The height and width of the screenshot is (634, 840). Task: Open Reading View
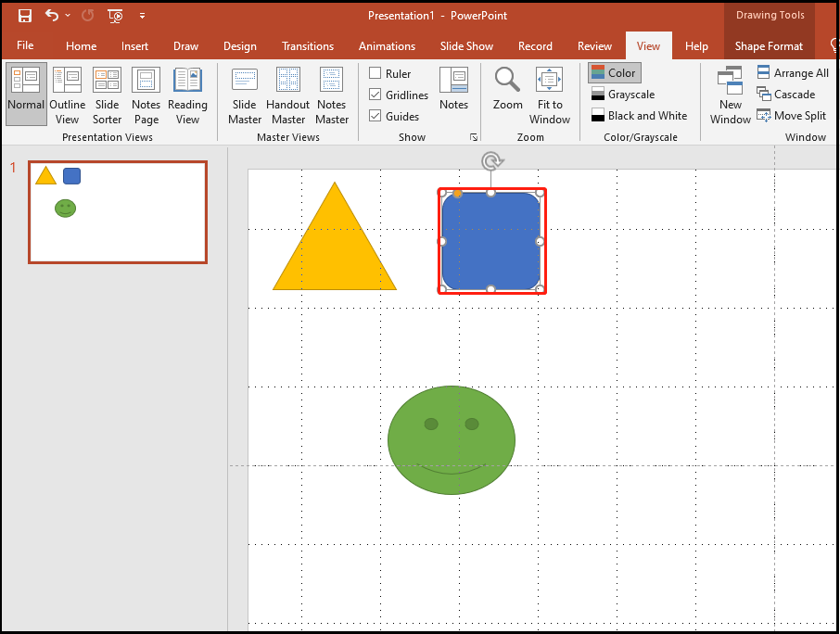point(187,96)
